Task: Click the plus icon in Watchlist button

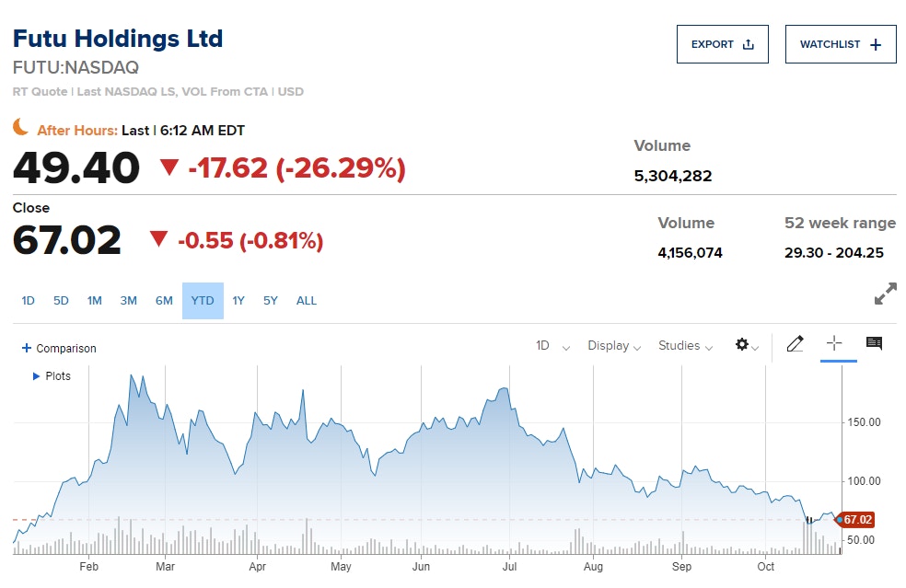Action: pyautogui.click(x=876, y=44)
